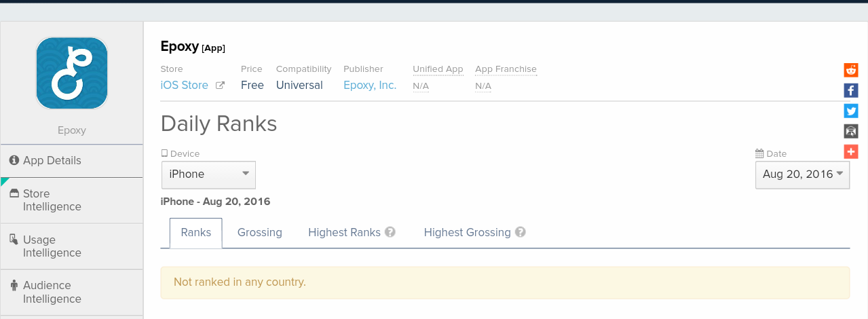
Task: Click help icon next to Highest Grossing
Action: coord(521,232)
